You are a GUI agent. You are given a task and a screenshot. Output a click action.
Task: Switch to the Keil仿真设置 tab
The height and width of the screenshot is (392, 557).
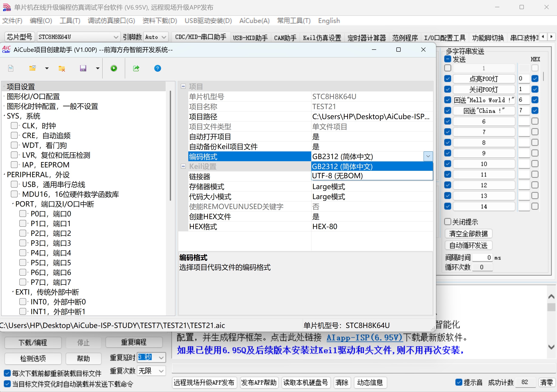click(x=322, y=38)
